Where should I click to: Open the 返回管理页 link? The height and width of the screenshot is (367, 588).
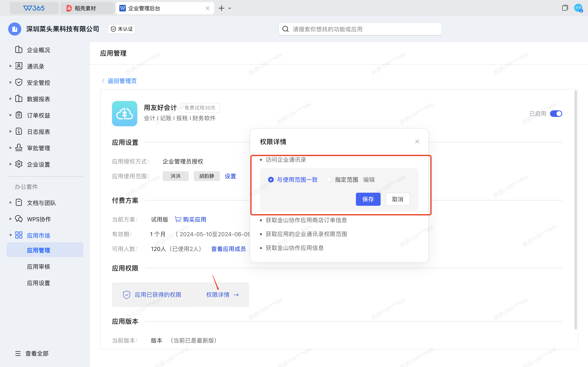tap(122, 81)
